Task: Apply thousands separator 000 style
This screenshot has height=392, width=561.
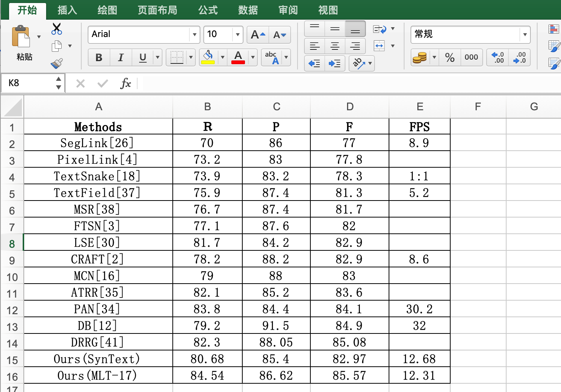Action: click(471, 57)
